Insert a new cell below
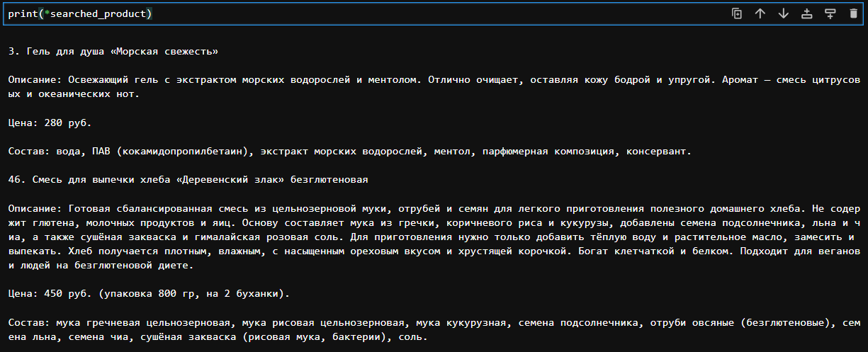 [x=830, y=13]
